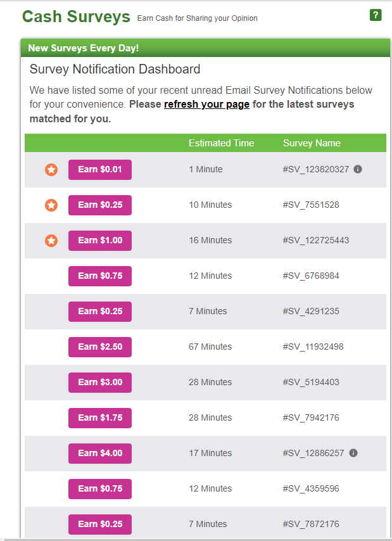Open the refresh your page link
The image size is (392, 541).
click(206, 104)
